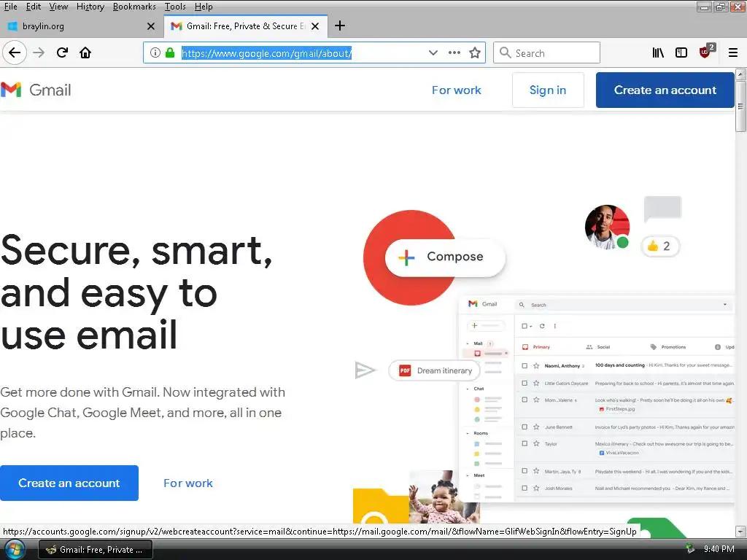Screen dimensions: 747x560
Task: Click the "Secure, smart, and easy to use email" heading
Action: [x=136, y=292]
